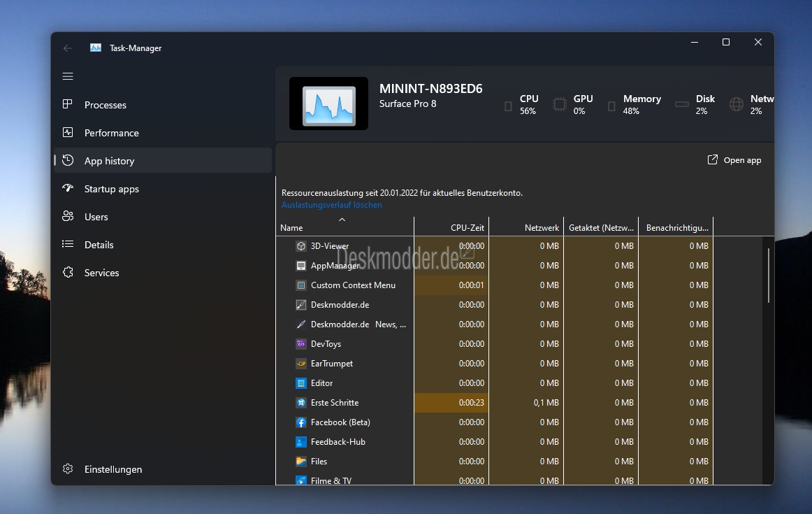Sort by the Name column header
This screenshot has width=812, height=514.
click(x=345, y=227)
